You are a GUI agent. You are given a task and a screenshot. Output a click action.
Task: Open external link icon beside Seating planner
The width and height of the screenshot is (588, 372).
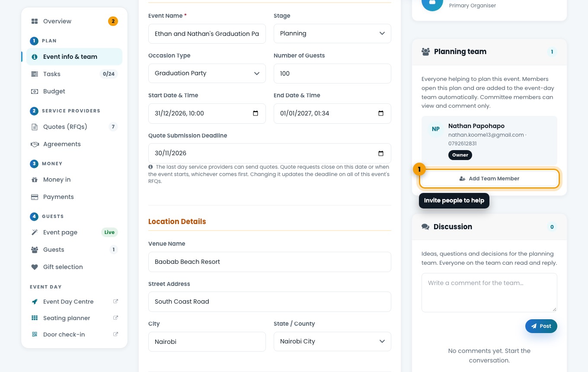point(115,318)
